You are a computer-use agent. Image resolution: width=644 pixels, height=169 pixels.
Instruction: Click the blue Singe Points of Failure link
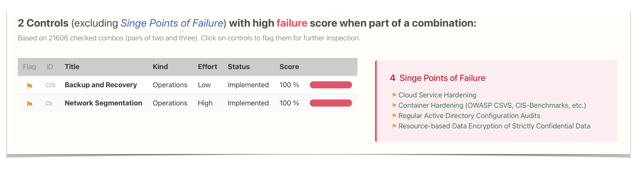(x=172, y=23)
